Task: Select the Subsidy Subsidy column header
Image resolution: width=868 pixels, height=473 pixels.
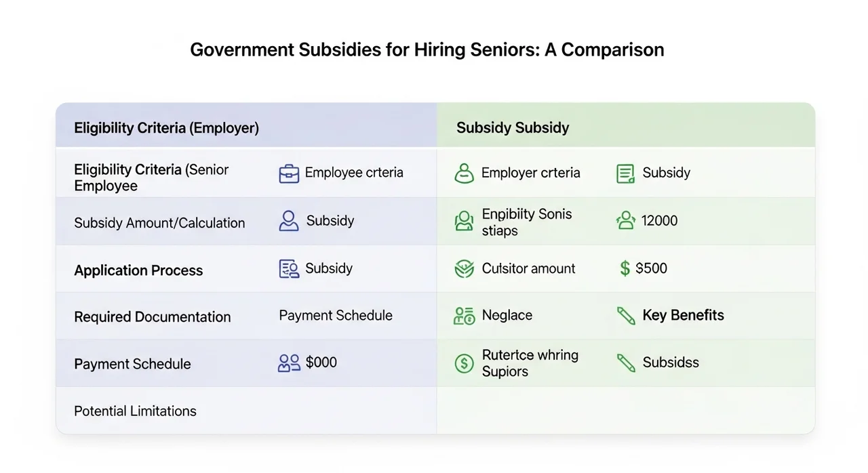Action: (513, 127)
